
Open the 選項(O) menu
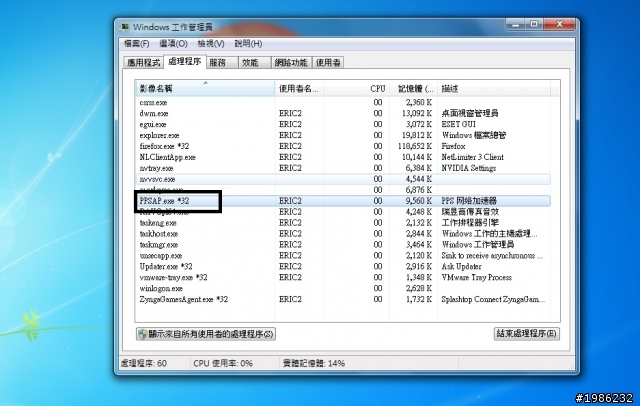[173, 44]
